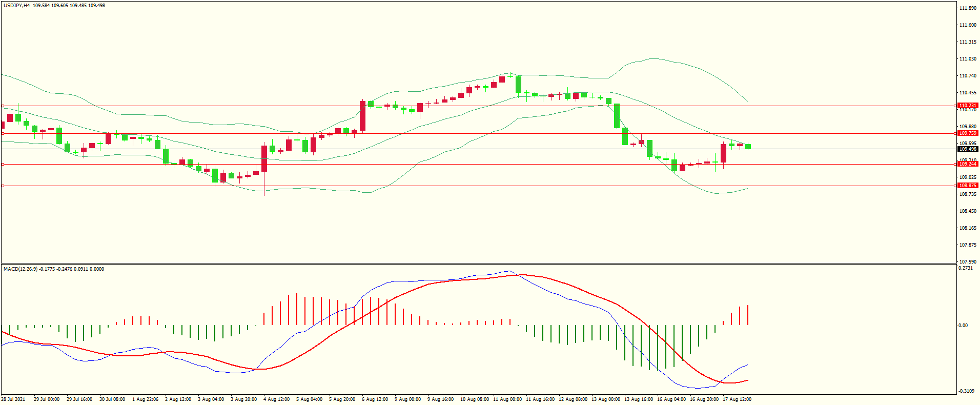The width and height of the screenshot is (980, 405).
Task: Click the 11 Aug 16:00 time label
Action: coord(540,399)
